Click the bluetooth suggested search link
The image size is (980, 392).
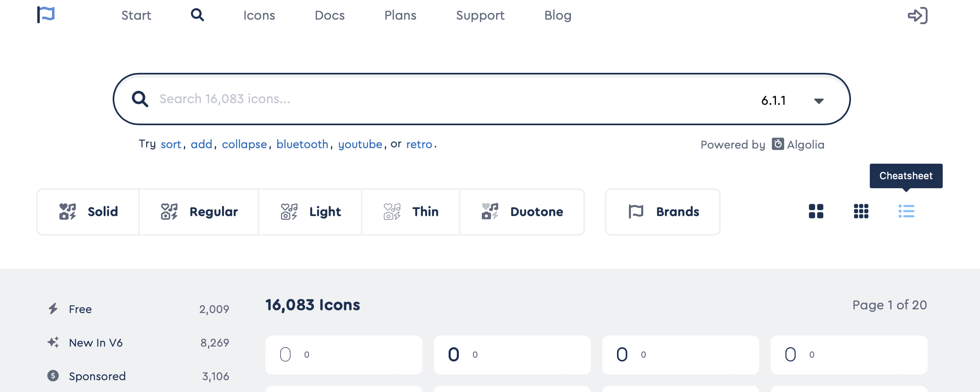point(302,144)
